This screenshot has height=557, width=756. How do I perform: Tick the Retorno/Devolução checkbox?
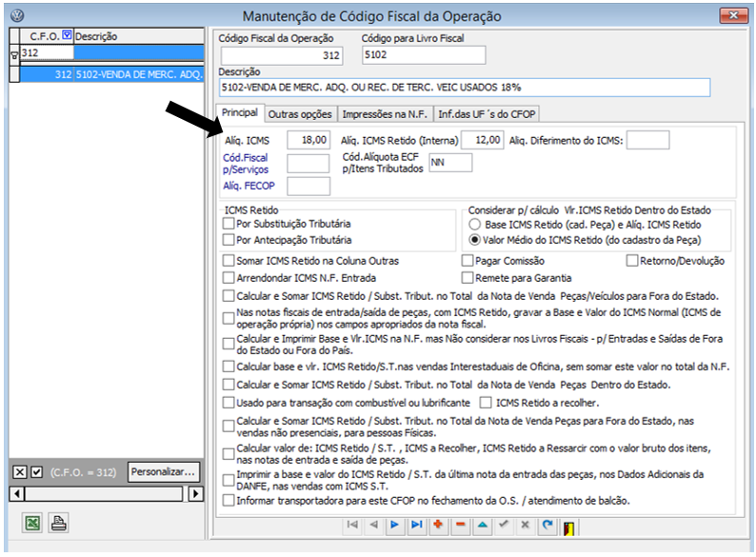pos(632,261)
